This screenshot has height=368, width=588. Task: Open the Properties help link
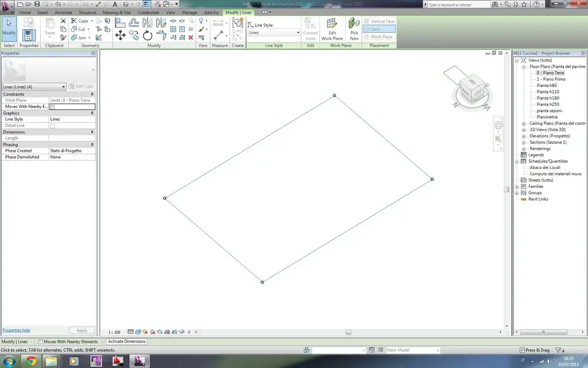coord(16,331)
